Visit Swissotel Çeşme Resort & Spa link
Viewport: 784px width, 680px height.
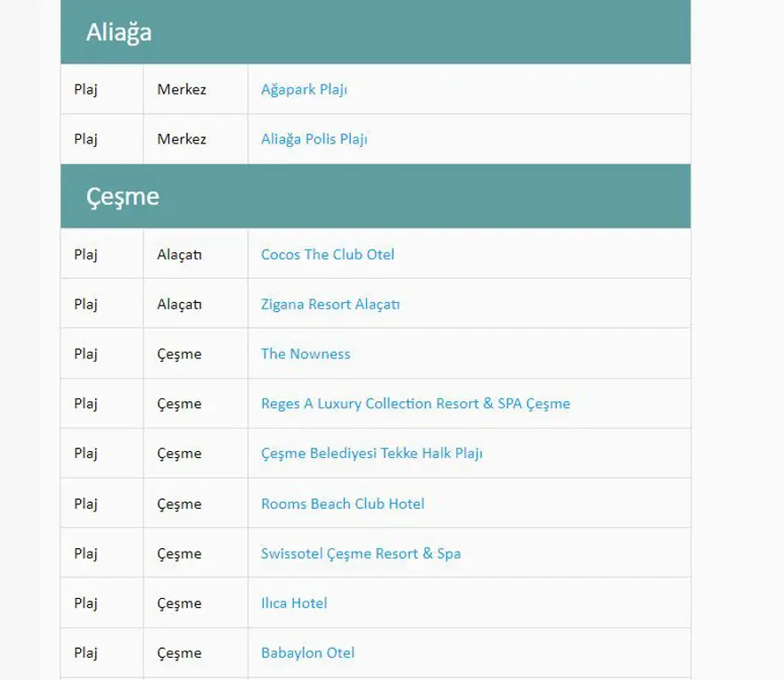coord(361,553)
